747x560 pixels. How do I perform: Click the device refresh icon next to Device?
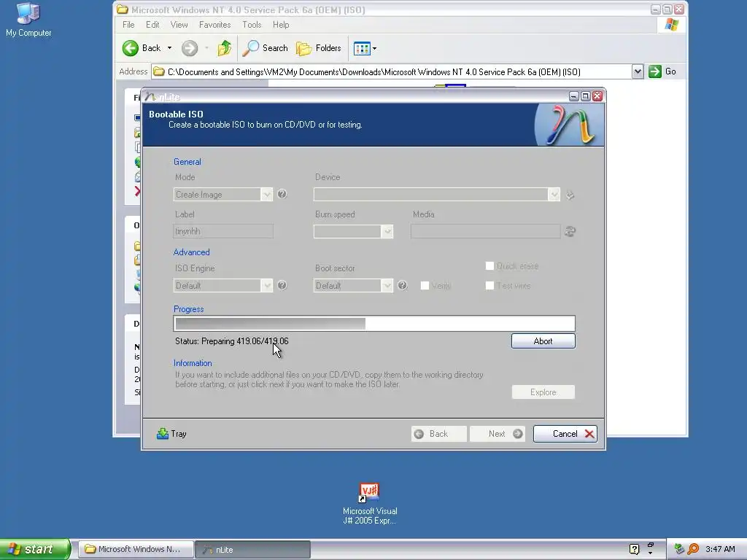tap(570, 195)
